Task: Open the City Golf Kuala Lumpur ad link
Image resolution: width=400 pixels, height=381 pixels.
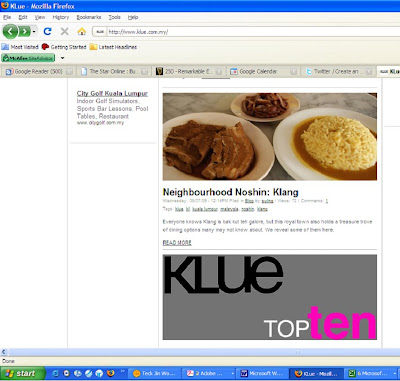Action: pyautogui.click(x=112, y=93)
